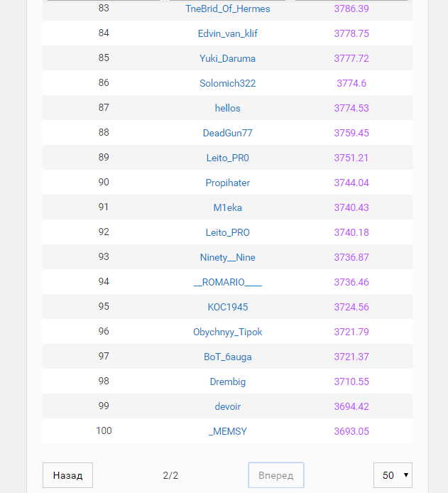This screenshot has height=493, width=448.
Task: Click the Назад button
Action: click(67, 475)
